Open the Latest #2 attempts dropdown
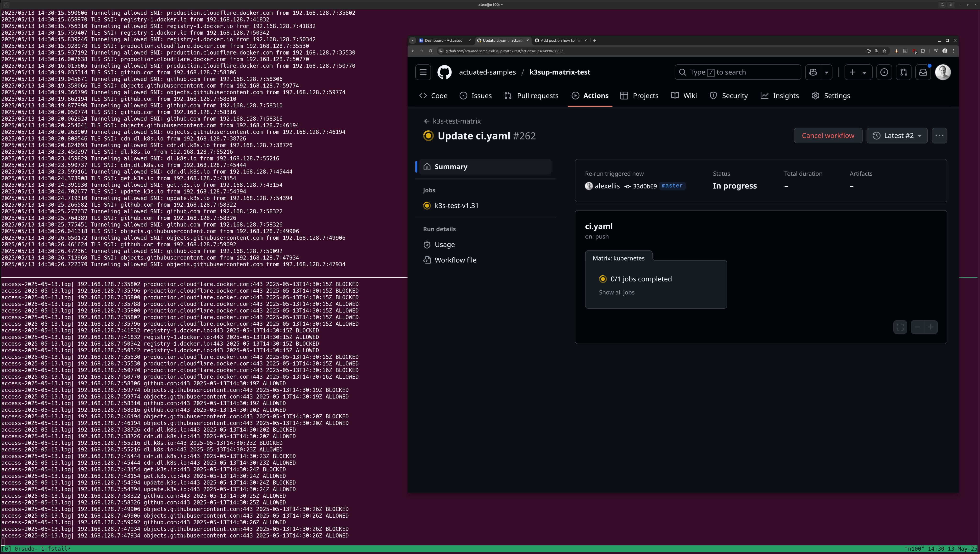 click(x=897, y=136)
